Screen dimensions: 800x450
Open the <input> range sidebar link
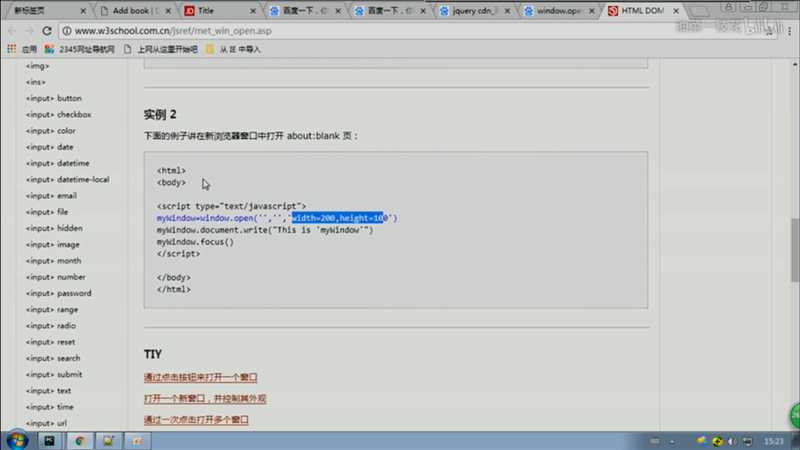pos(52,310)
